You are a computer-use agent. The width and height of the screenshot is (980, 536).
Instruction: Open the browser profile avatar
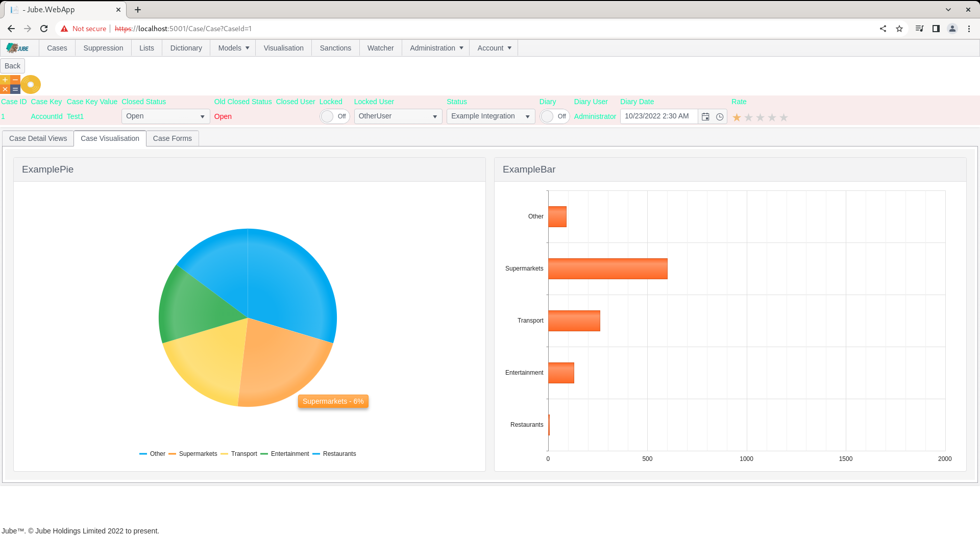click(952, 29)
